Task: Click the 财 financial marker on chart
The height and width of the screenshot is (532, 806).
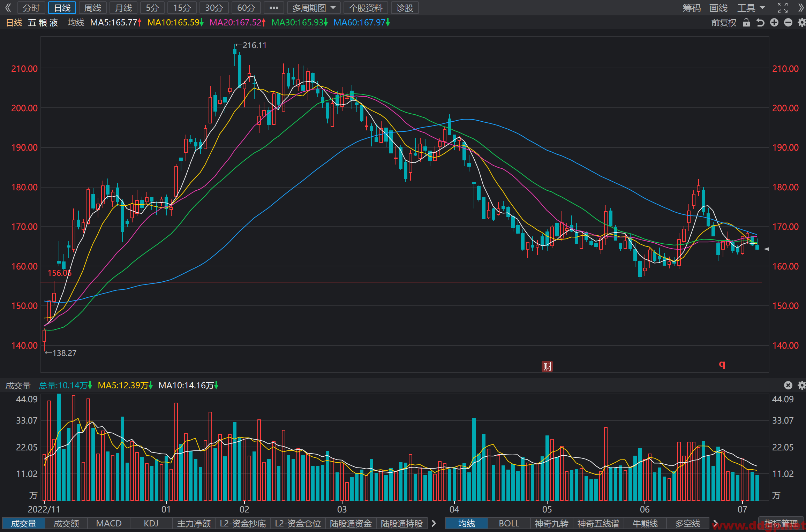Action: click(547, 366)
